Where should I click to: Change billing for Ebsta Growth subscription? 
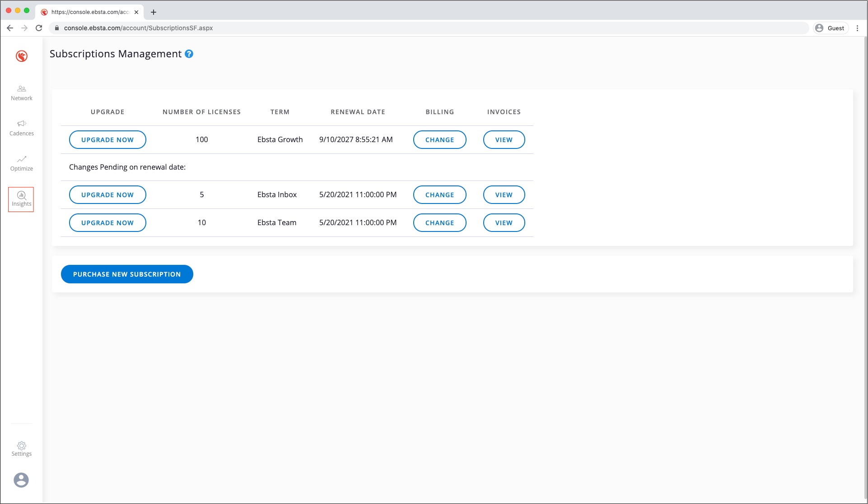[x=439, y=140]
